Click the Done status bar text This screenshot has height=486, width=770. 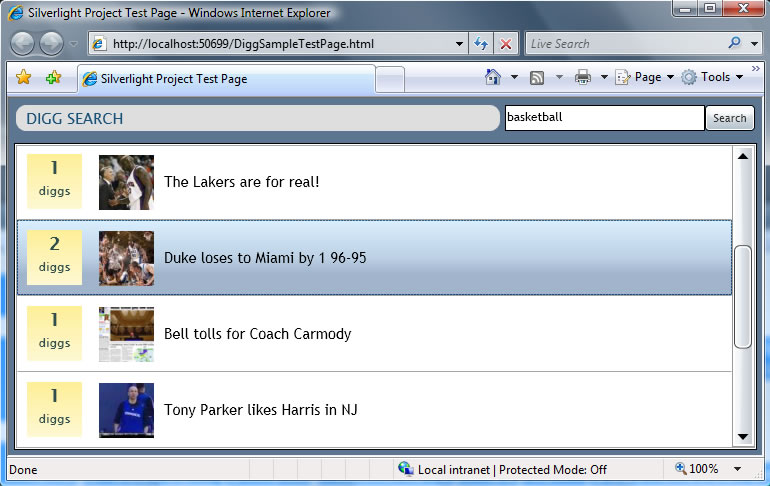23,470
